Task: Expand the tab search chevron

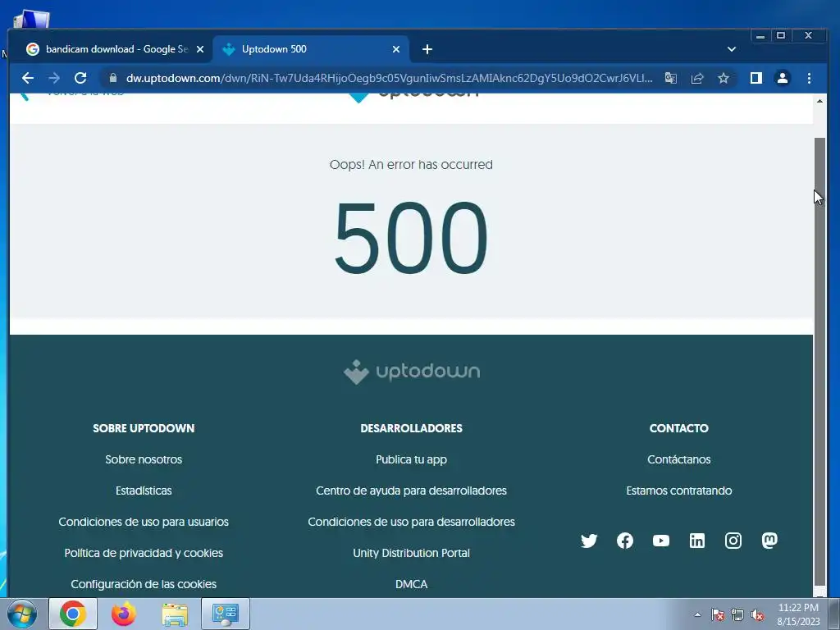Action: click(731, 49)
